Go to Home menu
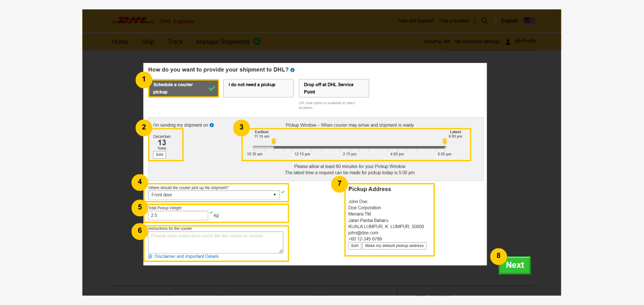 (x=120, y=42)
